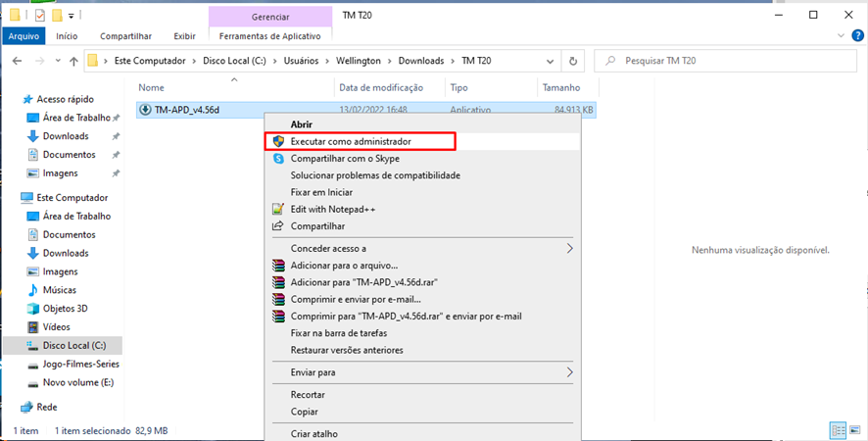Choose Compartilhar com o Skype

(x=423, y=159)
